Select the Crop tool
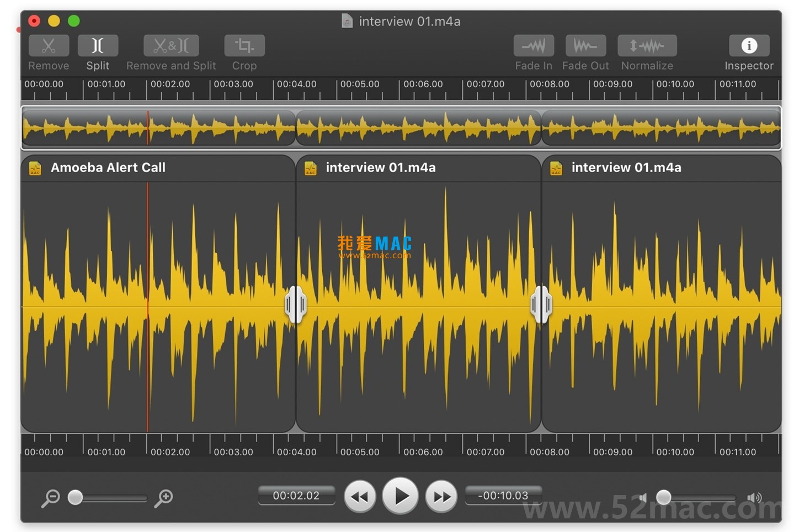Image resolution: width=799 pixels, height=532 pixels. pyautogui.click(x=244, y=46)
